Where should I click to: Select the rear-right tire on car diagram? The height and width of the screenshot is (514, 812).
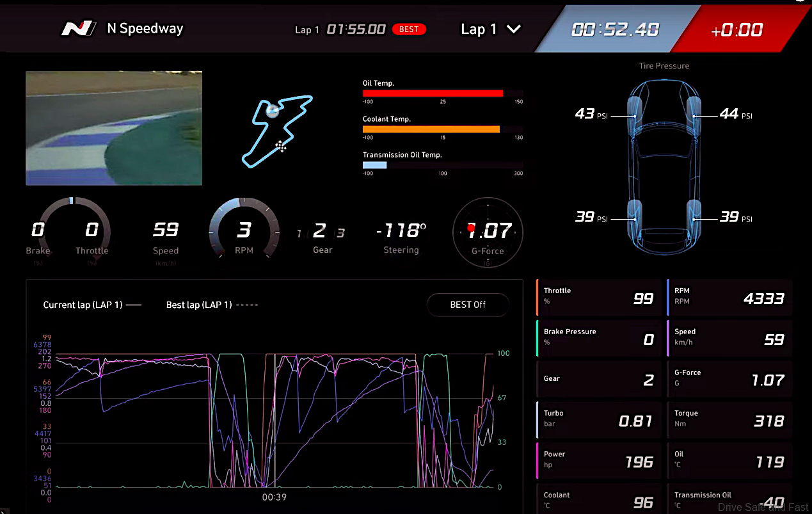[x=694, y=218]
